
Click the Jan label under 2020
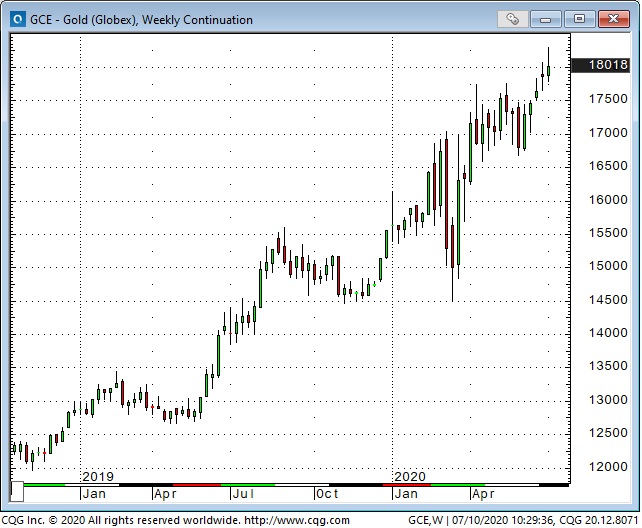406,494
